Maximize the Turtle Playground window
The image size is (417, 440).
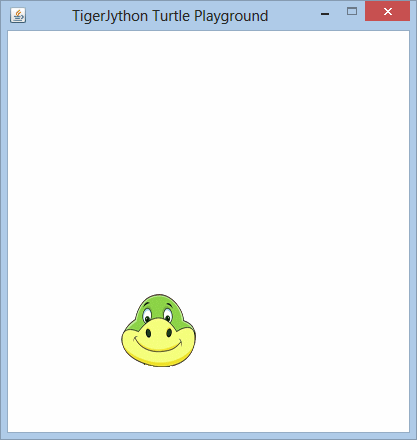pos(352,11)
